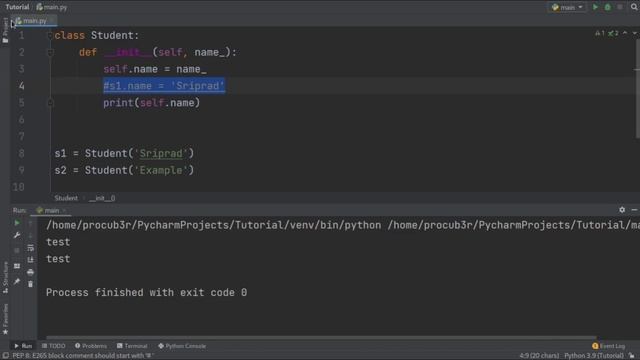This screenshot has height=360, width=640.
Task: Toggle soft-wrap in Run console
Action: pyautogui.click(x=30, y=248)
